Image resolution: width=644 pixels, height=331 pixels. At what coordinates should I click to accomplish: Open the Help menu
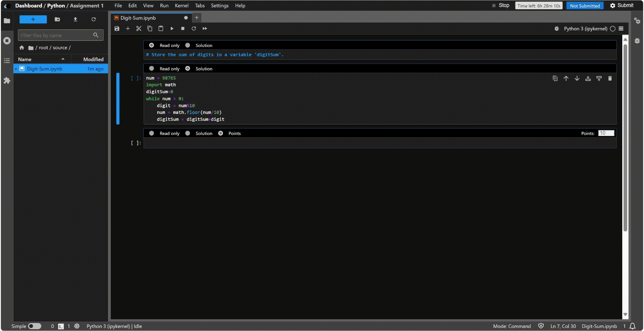(240, 6)
